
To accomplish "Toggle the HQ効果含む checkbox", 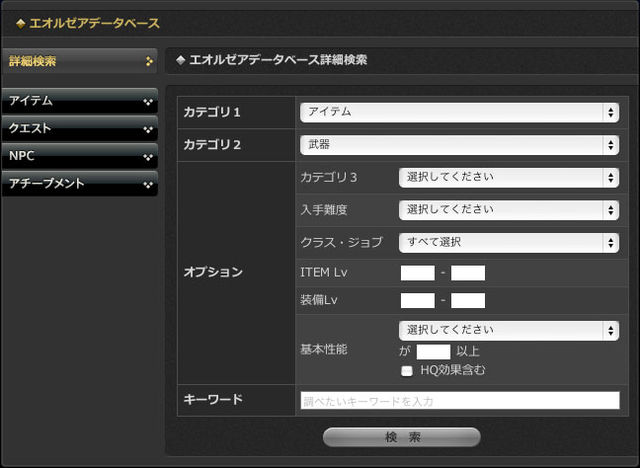I will [x=407, y=371].
